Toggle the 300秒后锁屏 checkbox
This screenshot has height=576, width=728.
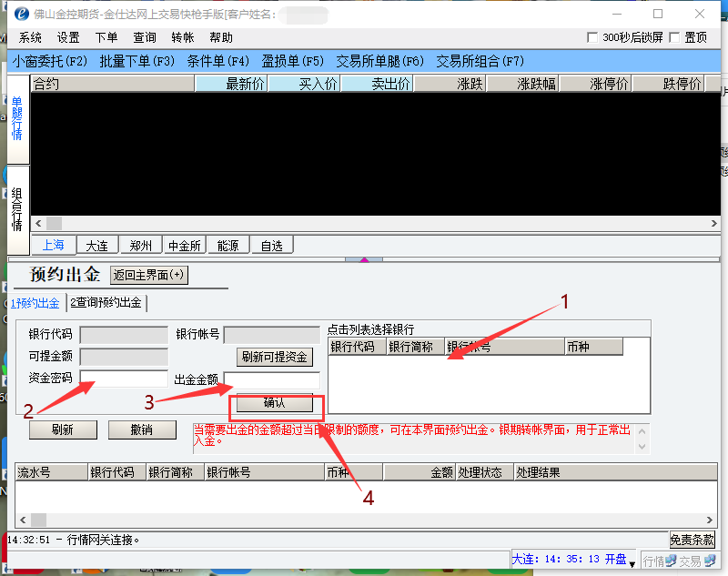point(592,37)
